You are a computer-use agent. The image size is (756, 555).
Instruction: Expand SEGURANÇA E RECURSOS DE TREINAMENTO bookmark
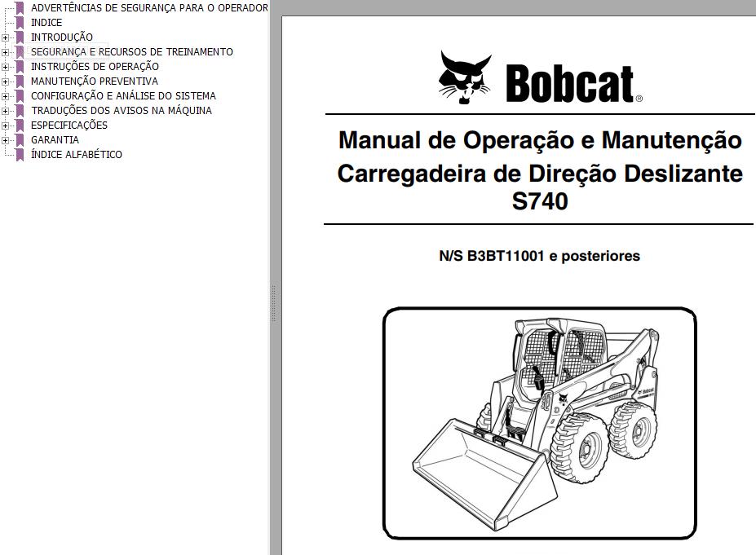pos(5,52)
